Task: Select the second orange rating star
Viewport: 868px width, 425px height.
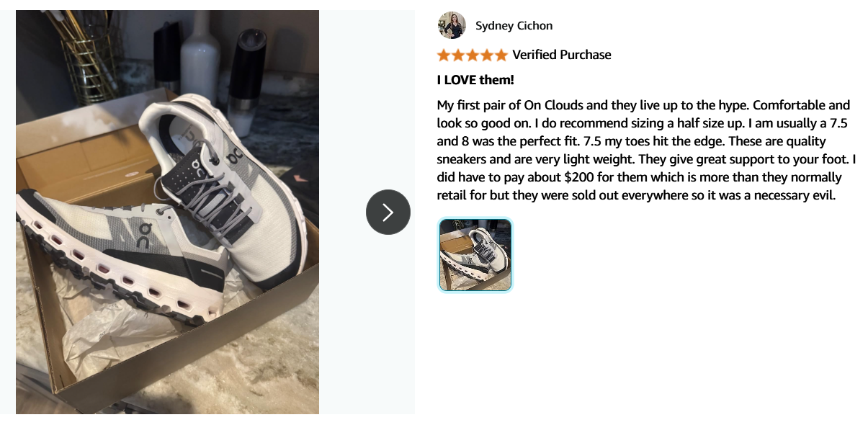Action: [458, 55]
